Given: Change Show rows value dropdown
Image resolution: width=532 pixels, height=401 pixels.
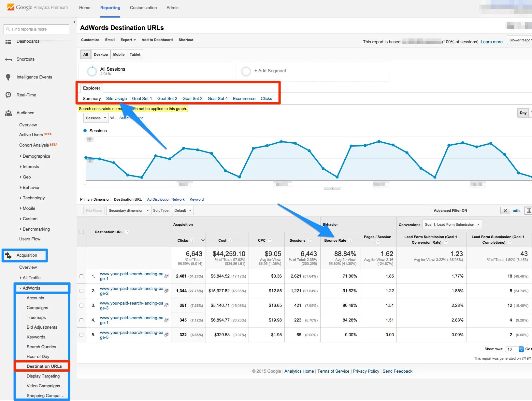Looking at the screenshot, I should 514,349.
